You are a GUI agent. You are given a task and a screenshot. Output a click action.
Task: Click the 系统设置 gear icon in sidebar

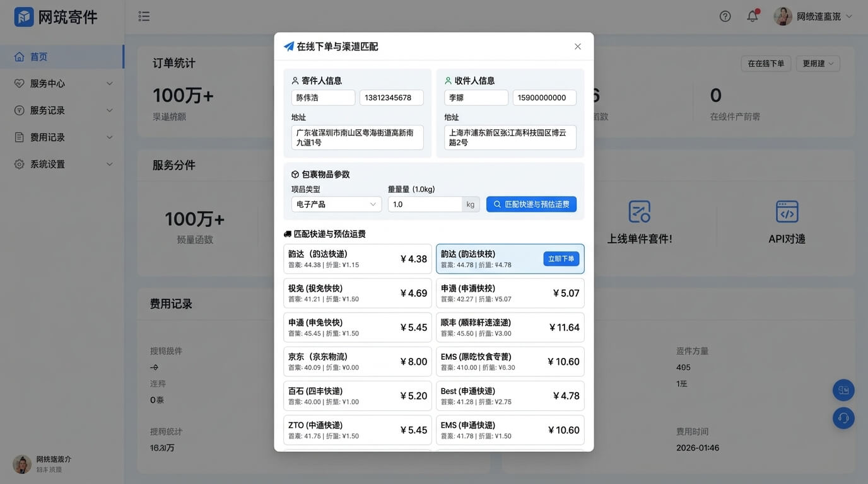click(x=19, y=164)
